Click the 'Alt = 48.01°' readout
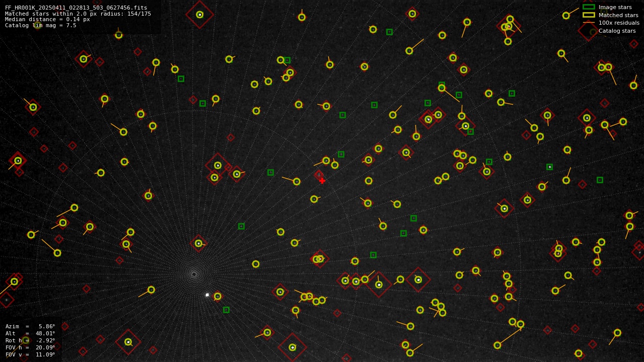The width and height of the screenshot is (644, 362). point(30,333)
